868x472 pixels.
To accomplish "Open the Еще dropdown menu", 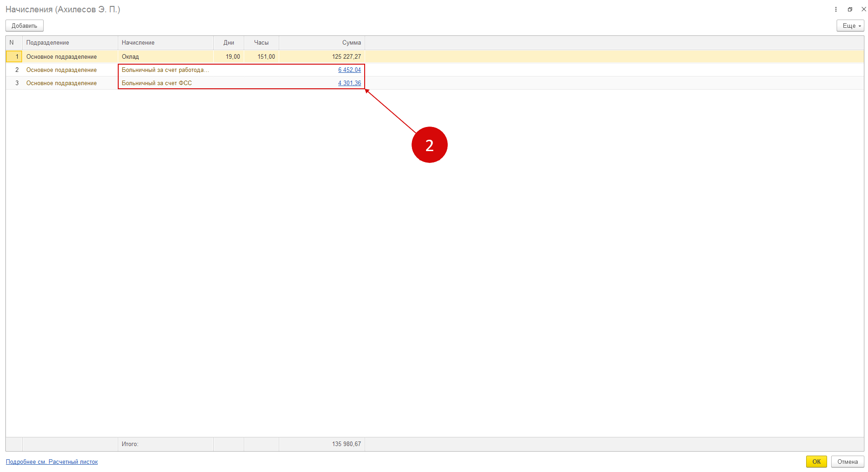I will coord(850,26).
